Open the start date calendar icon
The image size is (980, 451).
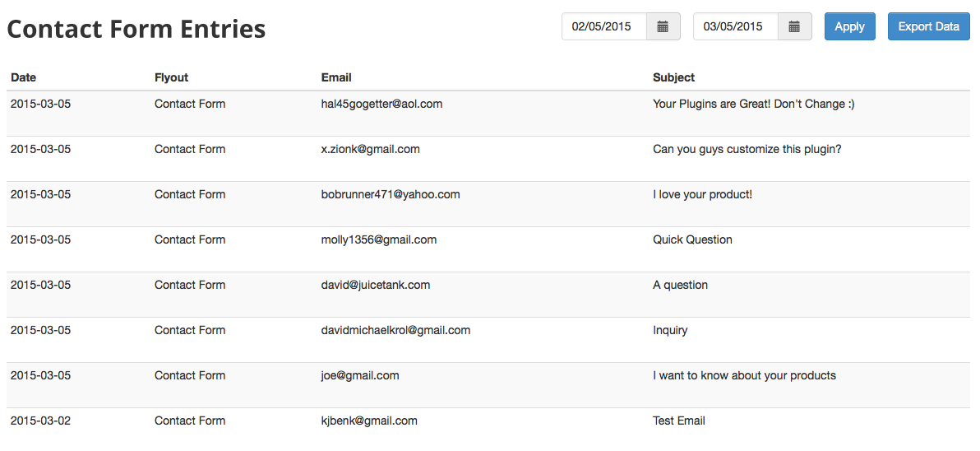click(x=663, y=26)
